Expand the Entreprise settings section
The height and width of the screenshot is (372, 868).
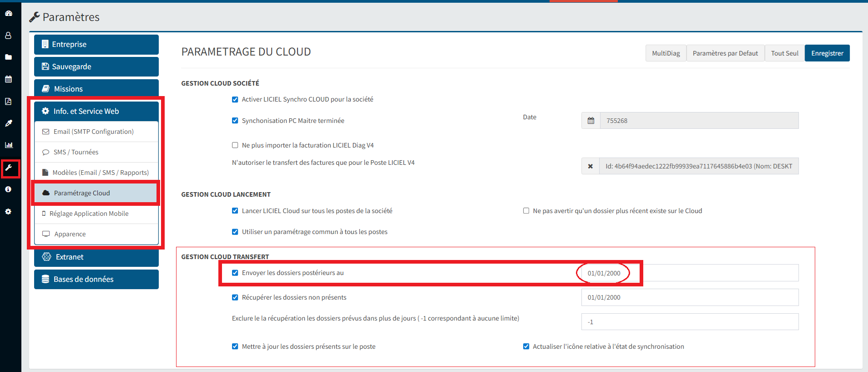click(x=96, y=45)
